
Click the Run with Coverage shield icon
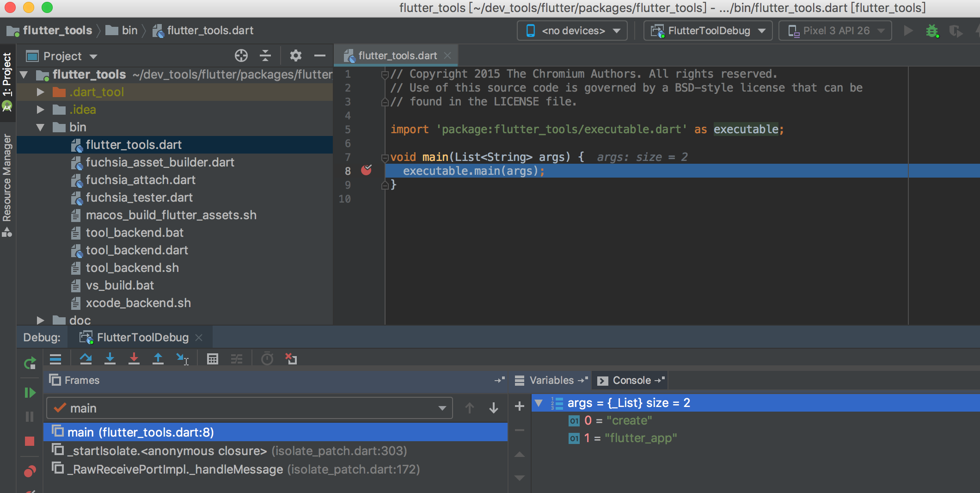[x=955, y=31]
